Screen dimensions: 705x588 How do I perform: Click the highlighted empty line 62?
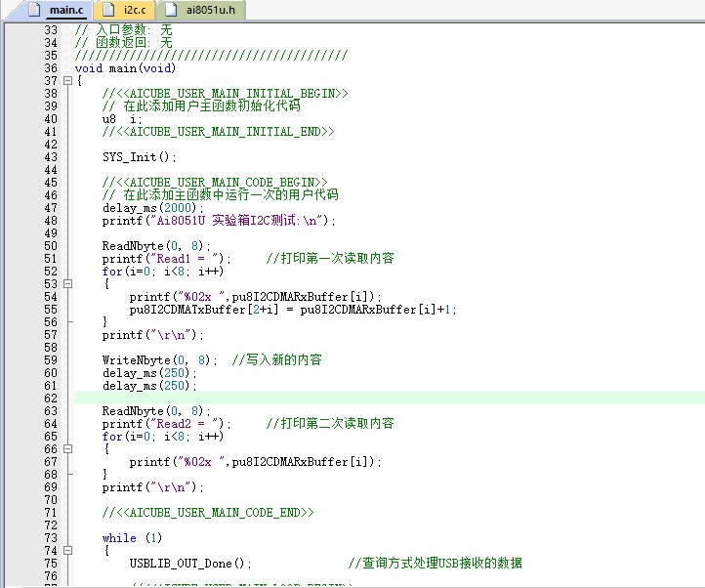[x=390, y=399]
